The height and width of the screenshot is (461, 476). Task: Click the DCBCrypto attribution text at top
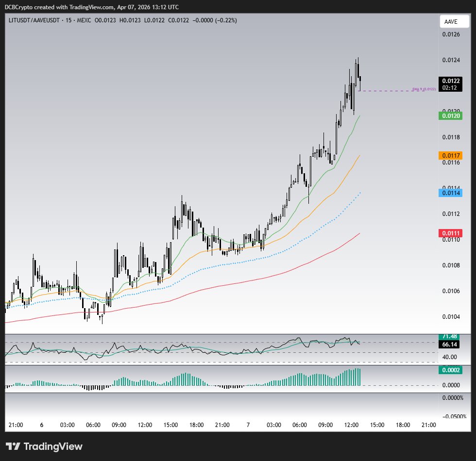click(x=18, y=7)
